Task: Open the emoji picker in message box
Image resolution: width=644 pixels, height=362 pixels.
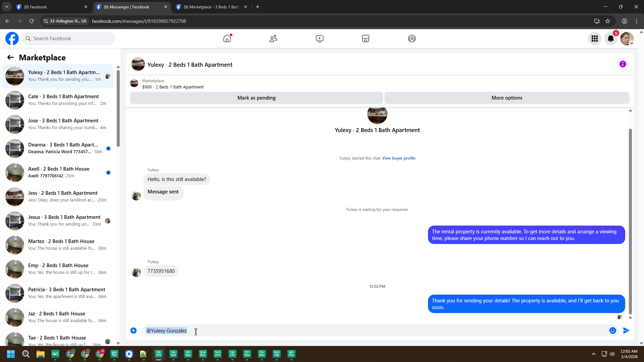Action: pos(612,331)
